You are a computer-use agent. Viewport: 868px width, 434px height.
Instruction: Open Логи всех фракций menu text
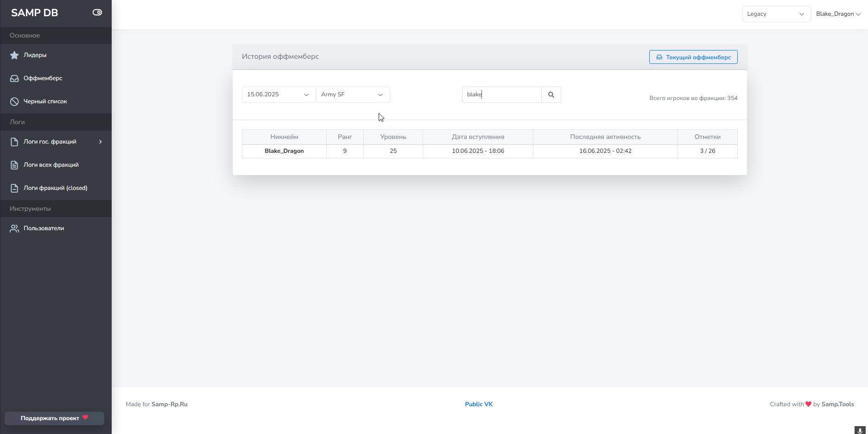(51, 165)
